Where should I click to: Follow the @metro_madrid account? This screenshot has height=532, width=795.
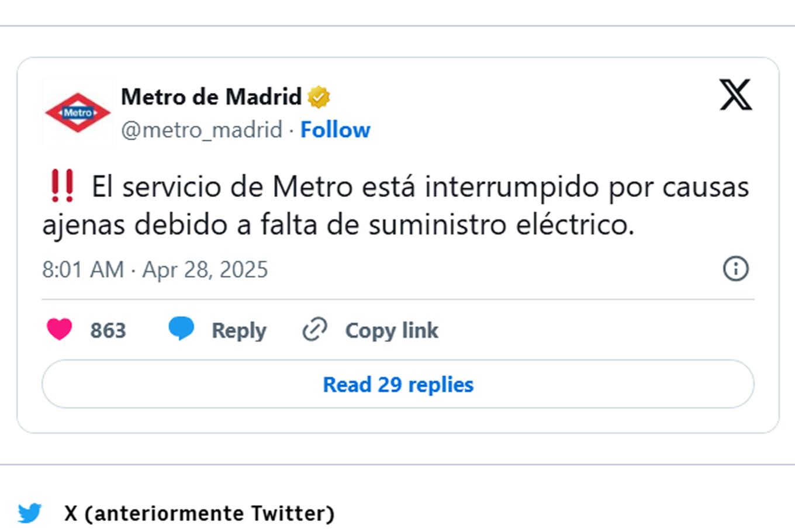tap(335, 129)
